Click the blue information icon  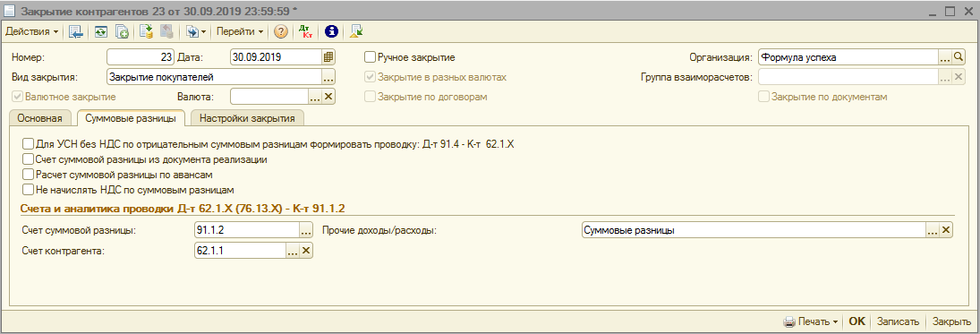[x=332, y=31]
